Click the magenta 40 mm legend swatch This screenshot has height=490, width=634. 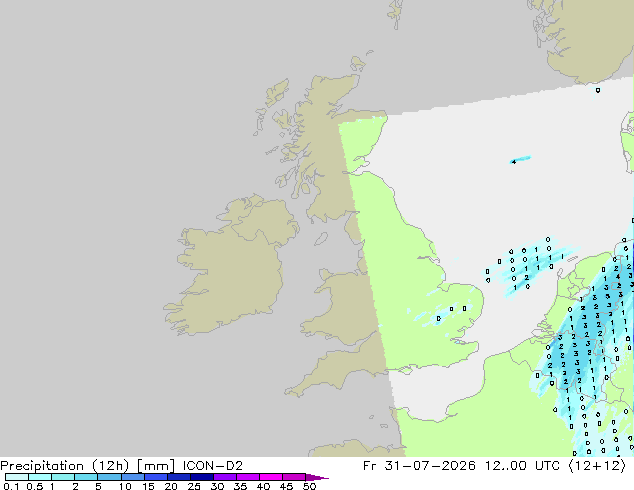tap(271, 477)
